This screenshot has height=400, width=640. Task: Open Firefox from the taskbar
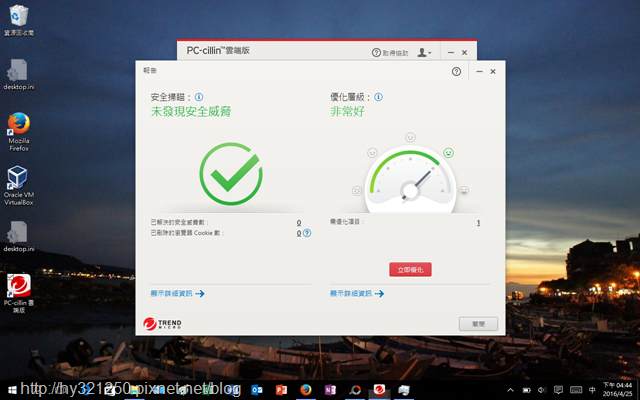pyautogui.click(x=306, y=390)
